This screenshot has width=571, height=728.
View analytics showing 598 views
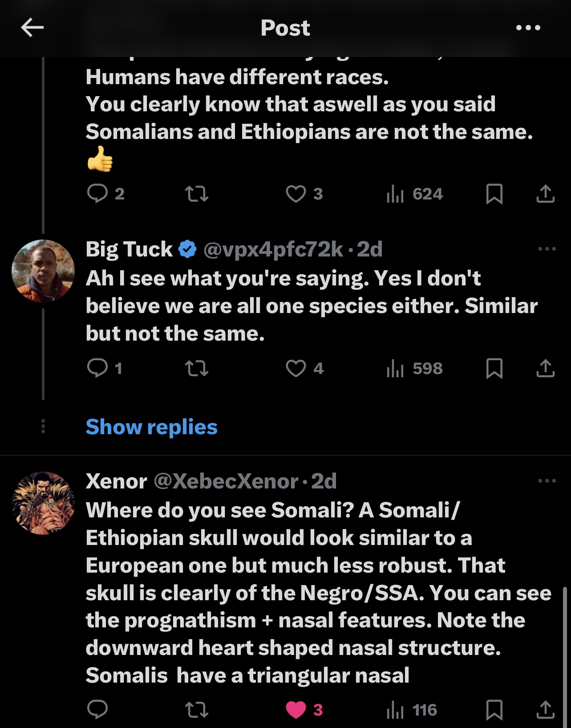pos(414,368)
